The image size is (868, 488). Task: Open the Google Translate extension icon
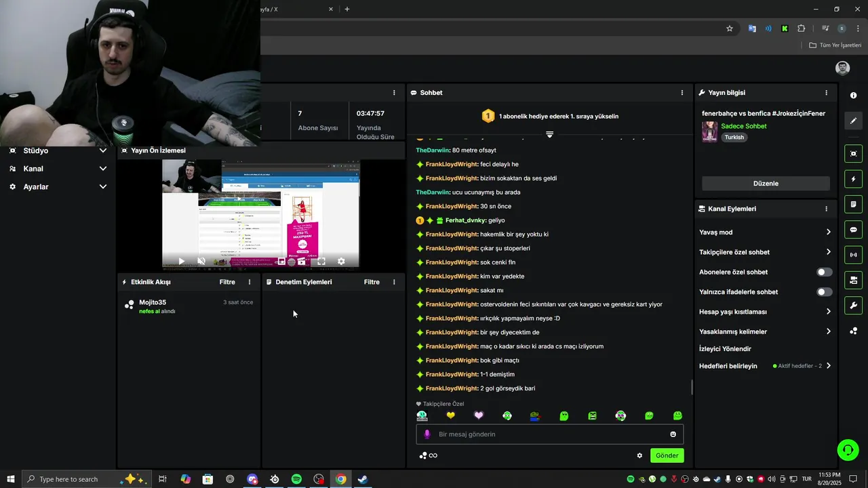(x=752, y=28)
